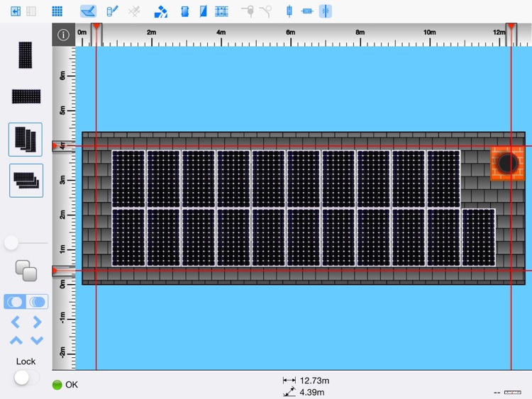Select the single portrait solar panel
The image size is (532, 399).
point(26,55)
